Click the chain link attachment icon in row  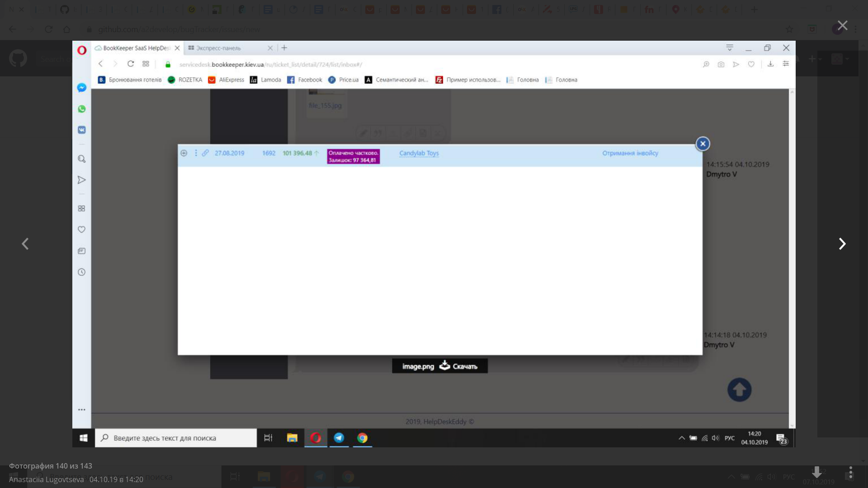(x=205, y=153)
